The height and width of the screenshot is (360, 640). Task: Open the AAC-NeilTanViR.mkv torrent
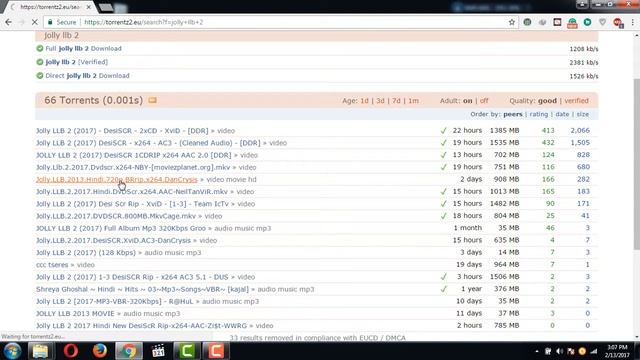click(132, 192)
